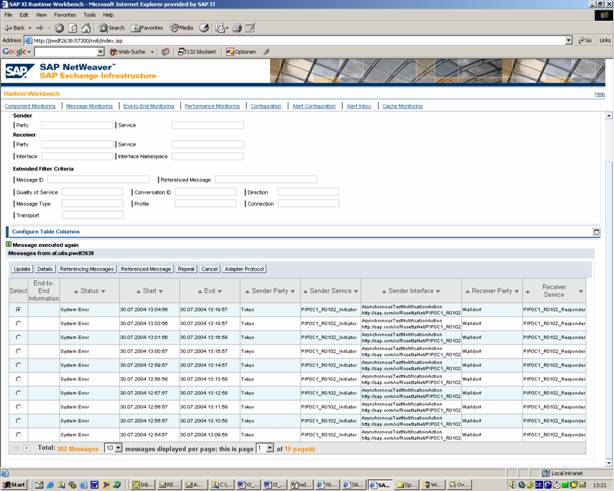Click the Refresh page icon
Image resolution: width=614 pixels, height=491 pixels.
[x=72, y=28]
